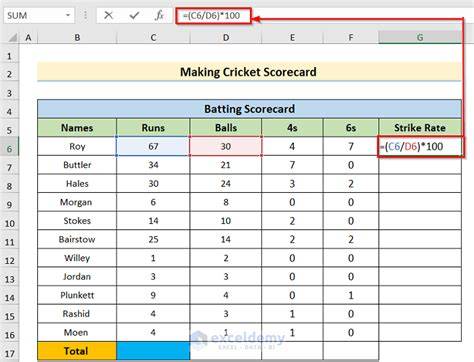Click the cell containing Moen
Viewport: 474px width, 362px height.
(77, 332)
